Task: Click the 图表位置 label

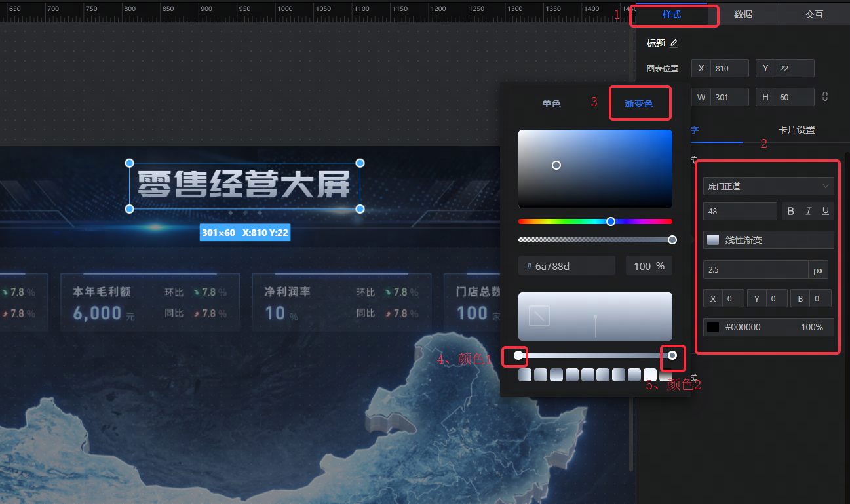Action: [x=663, y=68]
